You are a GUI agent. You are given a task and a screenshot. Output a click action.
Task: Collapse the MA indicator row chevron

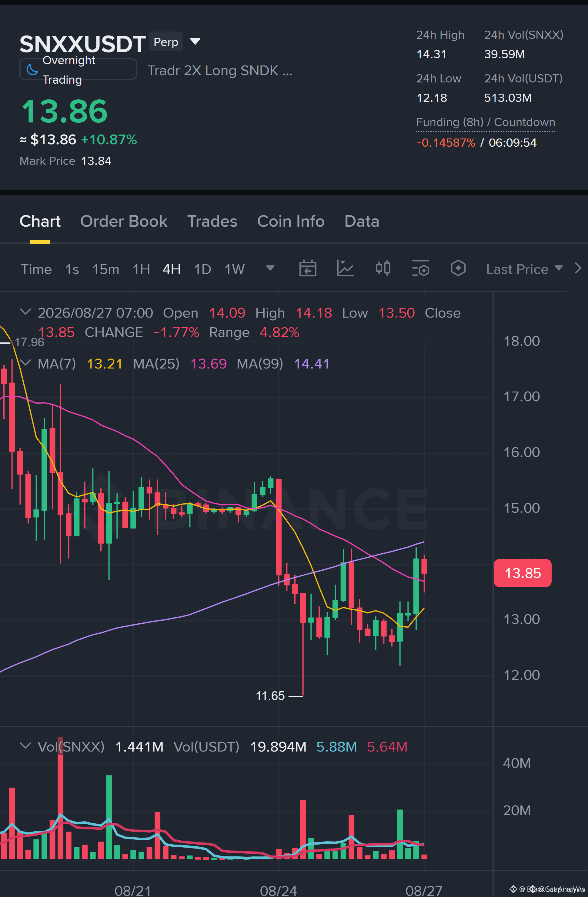click(25, 362)
